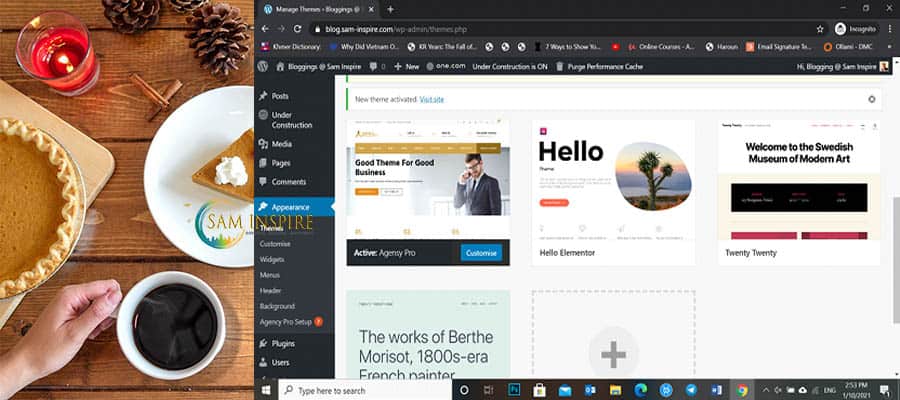This screenshot has width=900, height=400.
Task: Open the Haroun bookmark
Action: pos(721,47)
